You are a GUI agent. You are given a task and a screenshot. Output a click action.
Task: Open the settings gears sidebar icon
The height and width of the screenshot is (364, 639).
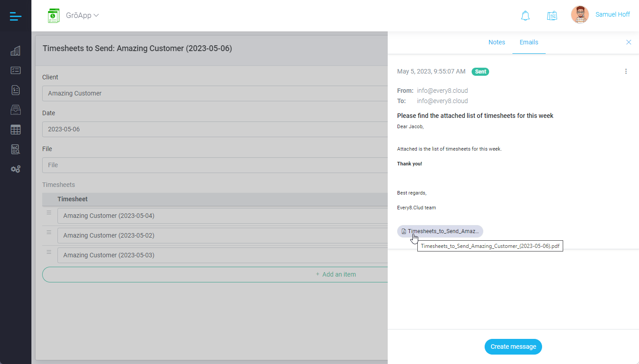pos(15,169)
